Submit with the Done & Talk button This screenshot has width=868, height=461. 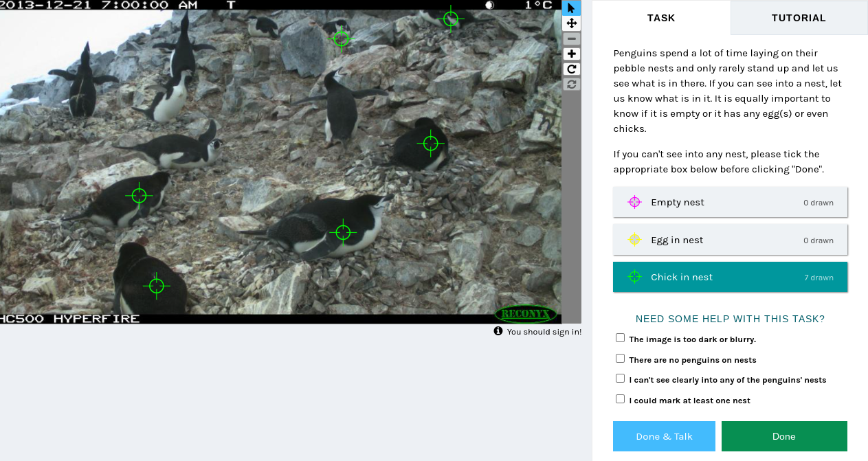[664, 436]
